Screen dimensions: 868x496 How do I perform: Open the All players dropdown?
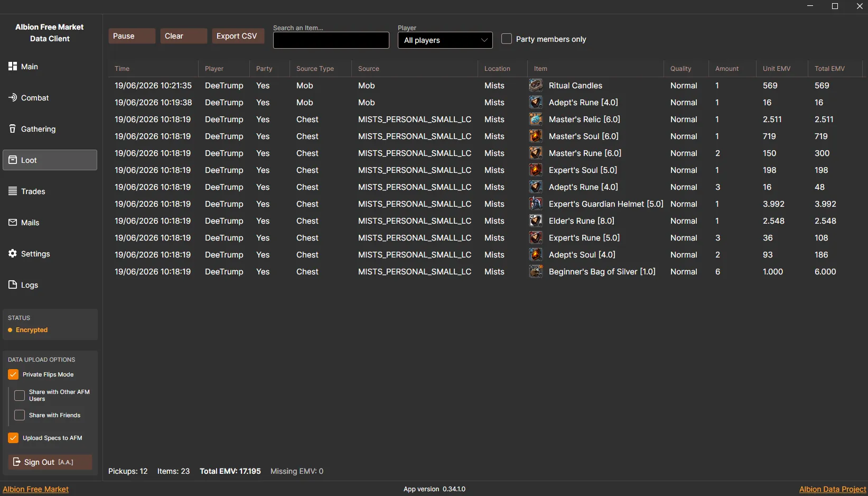pos(445,40)
